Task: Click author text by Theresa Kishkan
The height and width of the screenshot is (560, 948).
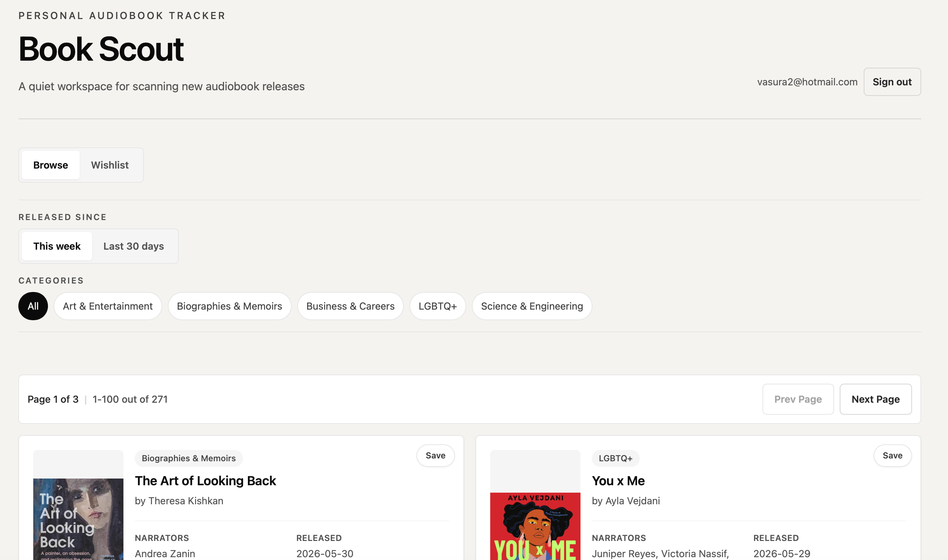Action: click(x=179, y=501)
